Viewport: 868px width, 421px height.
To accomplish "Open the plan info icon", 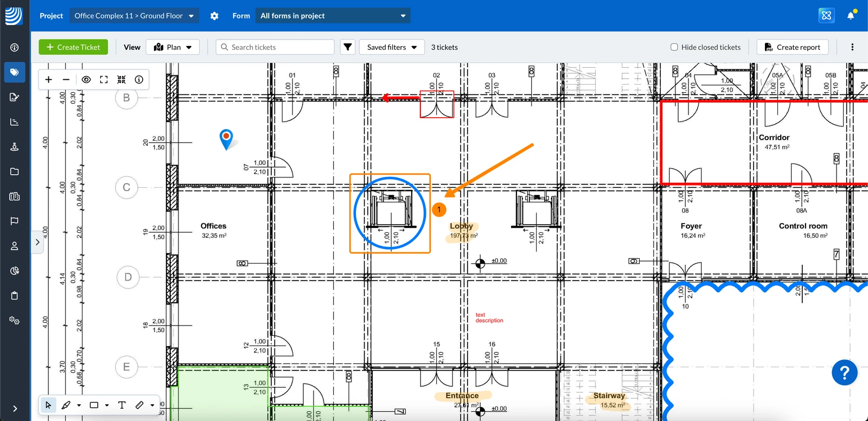I will click(x=139, y=80).
